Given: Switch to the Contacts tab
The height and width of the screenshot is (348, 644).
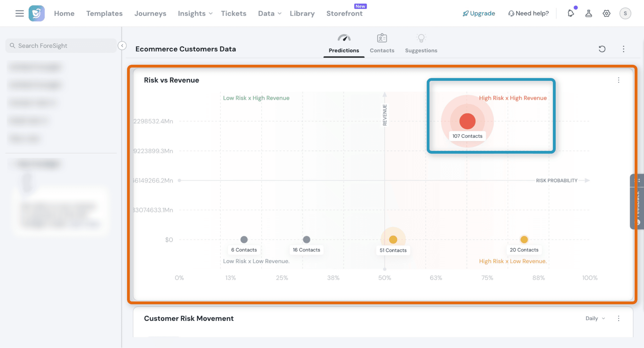Looking at the screenshot, I should pyautogui.click(x=382, y=43).
